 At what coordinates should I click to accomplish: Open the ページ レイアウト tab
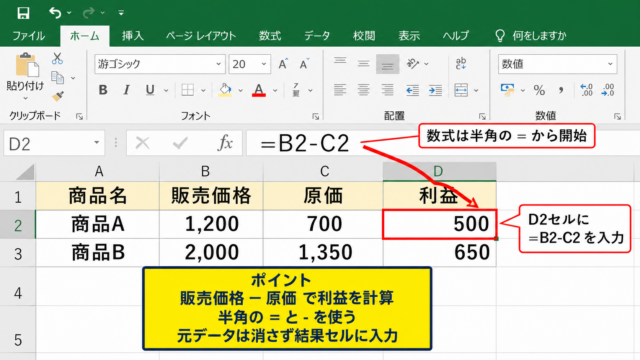(201, 36)
